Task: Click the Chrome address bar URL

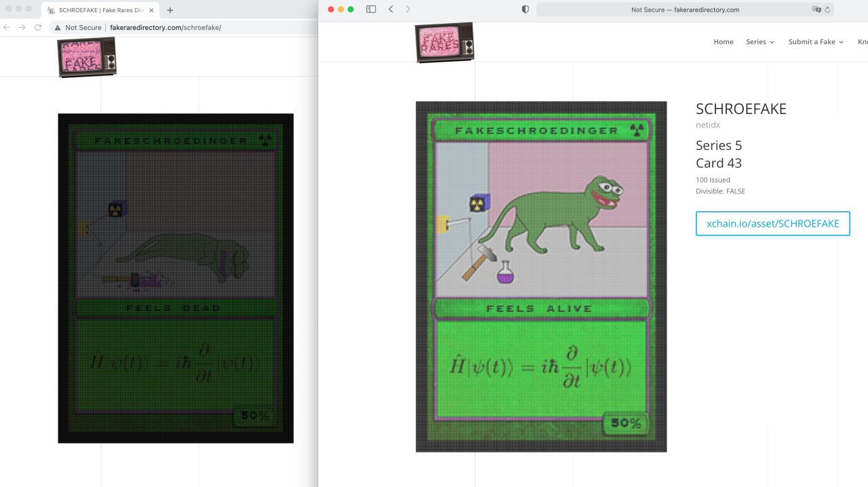Action: tap(165, 28)
